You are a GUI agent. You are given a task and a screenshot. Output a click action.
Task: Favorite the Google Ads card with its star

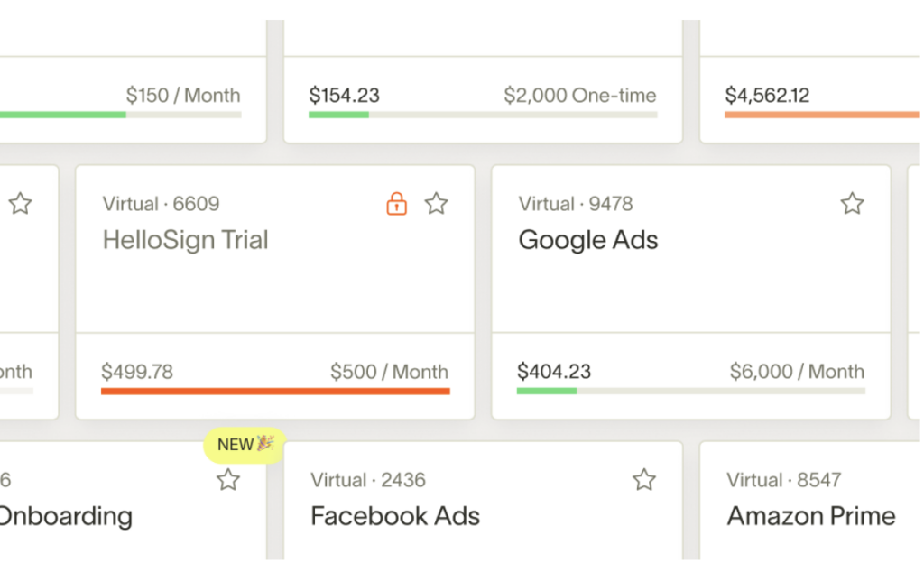tap(852, 204)
